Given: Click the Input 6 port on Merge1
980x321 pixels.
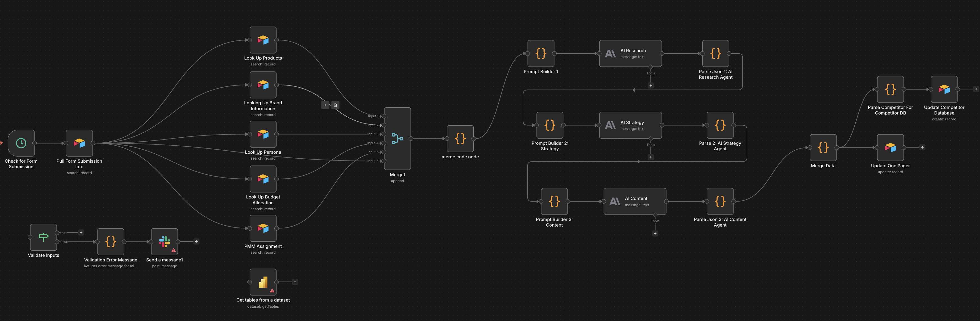Looking at the screenshot, I should (x=384, y=160).
